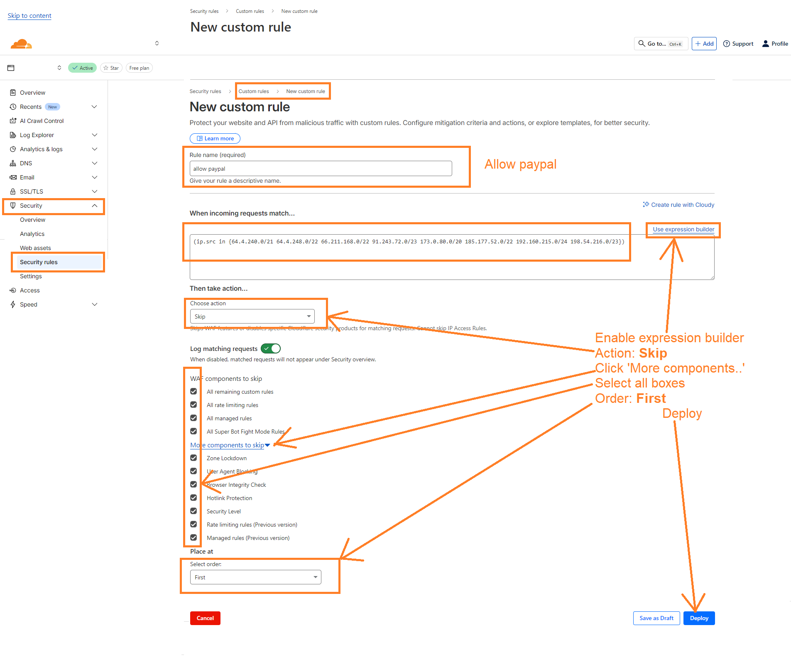Screen dimensions: 791x672
Task: Open Security rules in the sidebar
Action: point(39,262)
